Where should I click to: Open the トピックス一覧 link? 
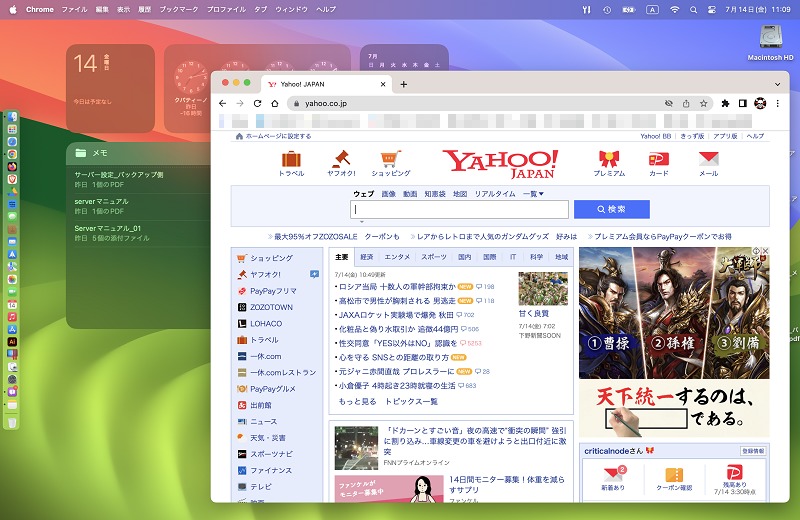pyautogui.click(x=411, y=402)
